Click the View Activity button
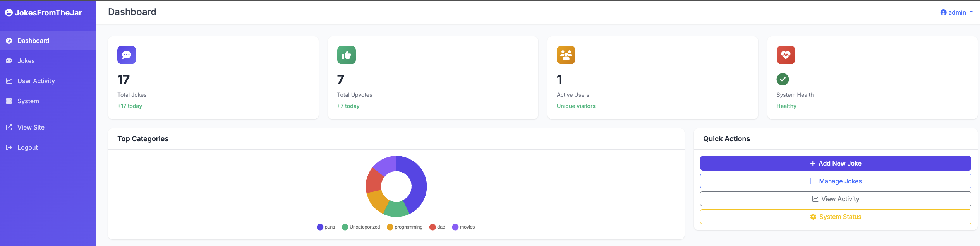Image resolution: width=980 pixels, height=246 pixels. pyautogui.click(x=836, y=199)
